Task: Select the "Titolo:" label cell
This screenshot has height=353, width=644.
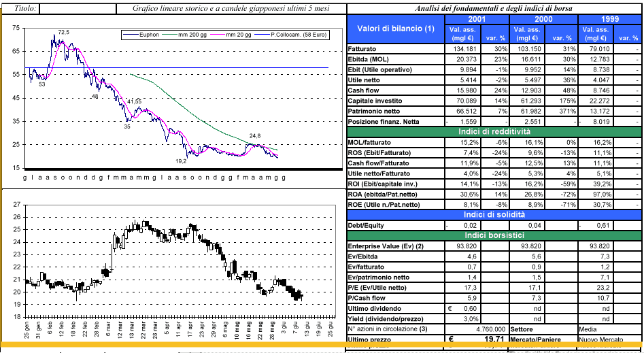Action: tap(21, 9)
